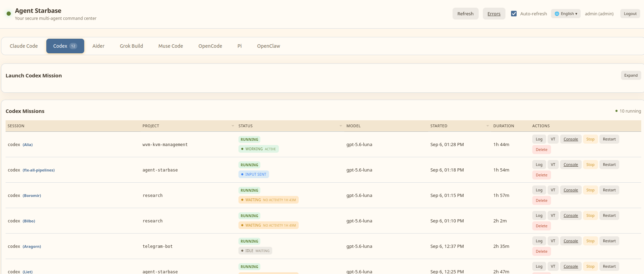Click the INPUT SENT status badge
The height and width of the screenshot is (274, 644).
click(x=254, y=174)
